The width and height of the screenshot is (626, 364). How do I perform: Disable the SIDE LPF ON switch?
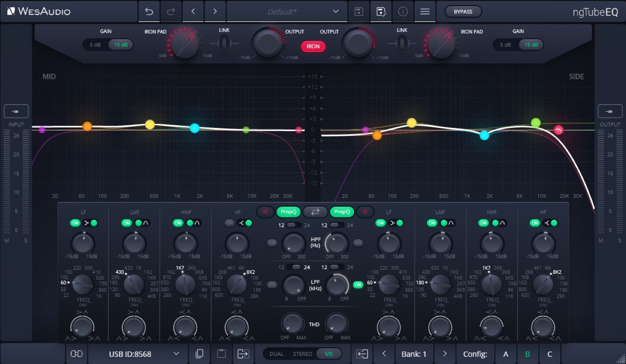point(358,285)
